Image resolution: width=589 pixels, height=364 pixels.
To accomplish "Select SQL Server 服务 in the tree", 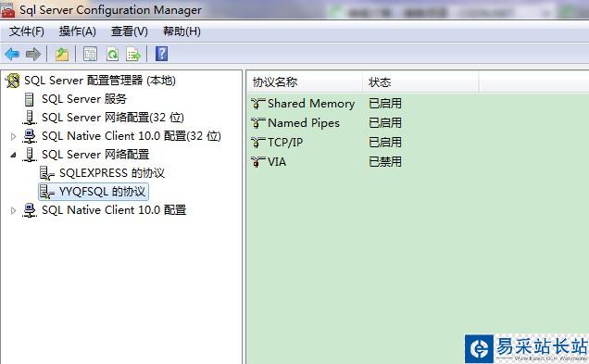I will coord(84,99).
